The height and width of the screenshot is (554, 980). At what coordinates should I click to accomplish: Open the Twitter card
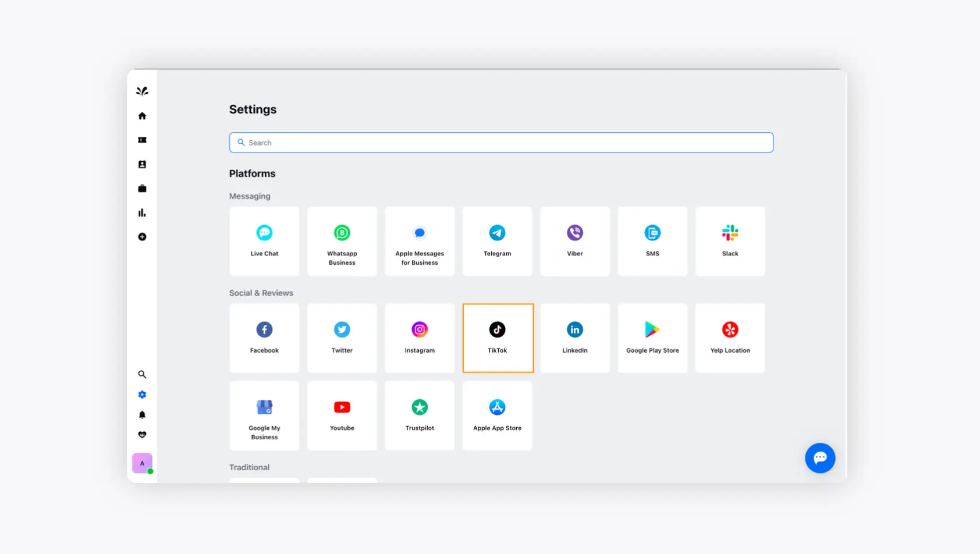342,338
